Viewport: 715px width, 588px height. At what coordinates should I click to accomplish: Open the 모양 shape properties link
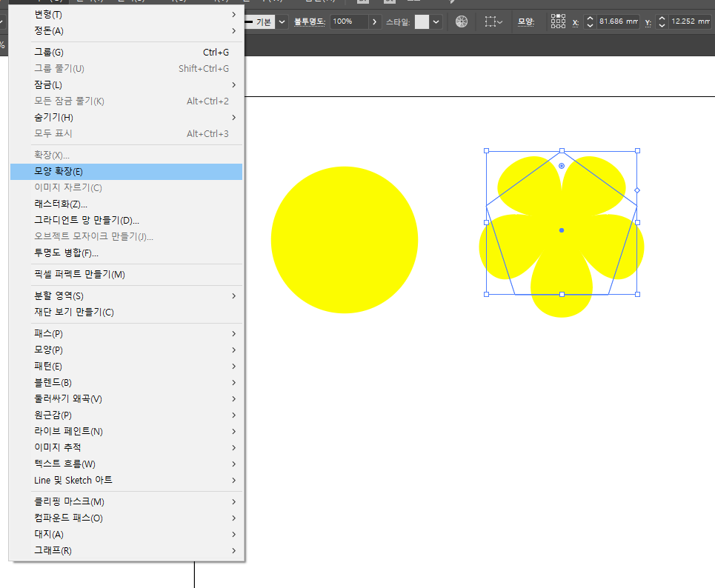click(526, 21)
